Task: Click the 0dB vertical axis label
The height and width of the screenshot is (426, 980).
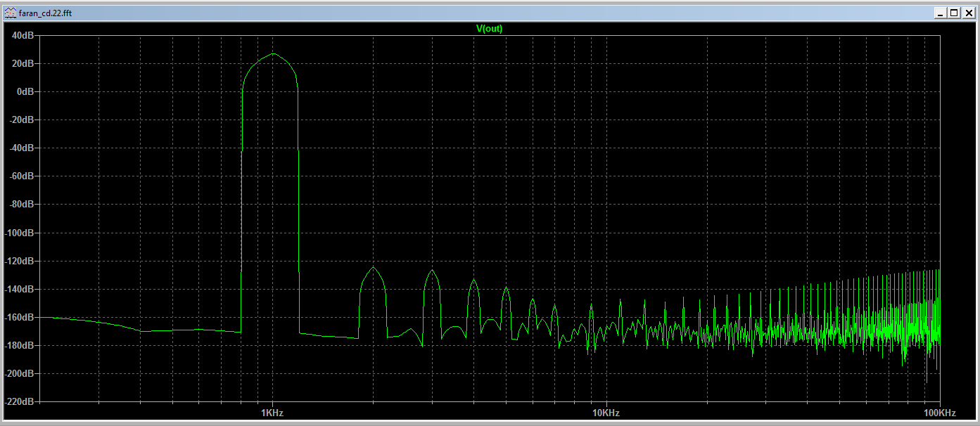Action: point(25,91)
